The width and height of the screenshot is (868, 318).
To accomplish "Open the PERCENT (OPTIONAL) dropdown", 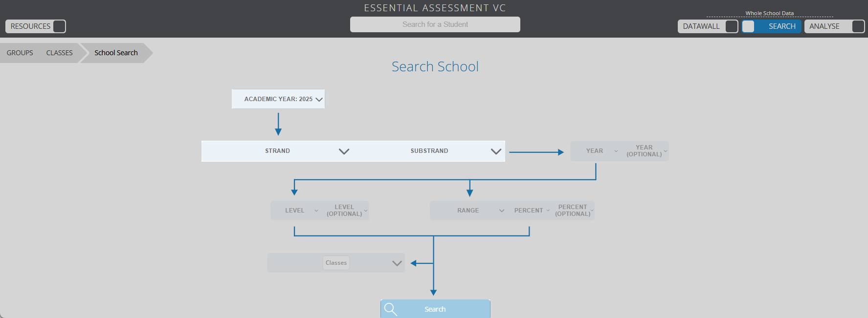I will click(x=574, y=211).
